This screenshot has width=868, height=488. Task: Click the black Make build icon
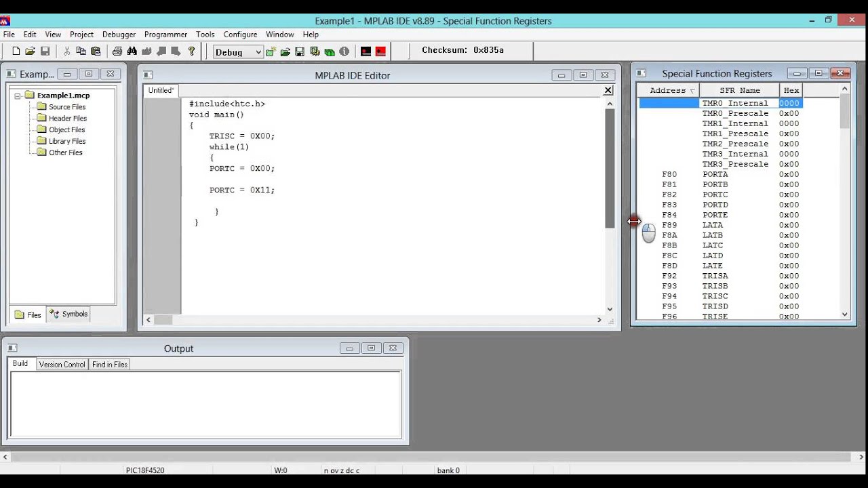366,52
